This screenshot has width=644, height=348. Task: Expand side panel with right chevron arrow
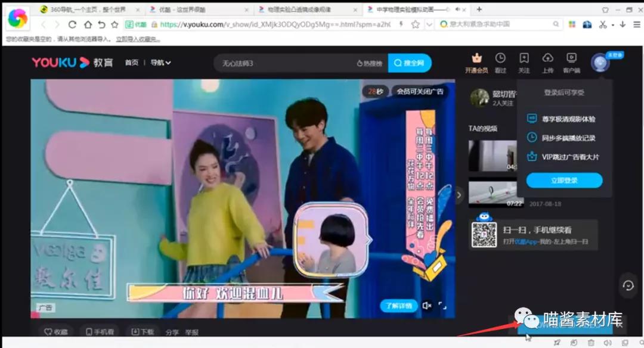459,195
